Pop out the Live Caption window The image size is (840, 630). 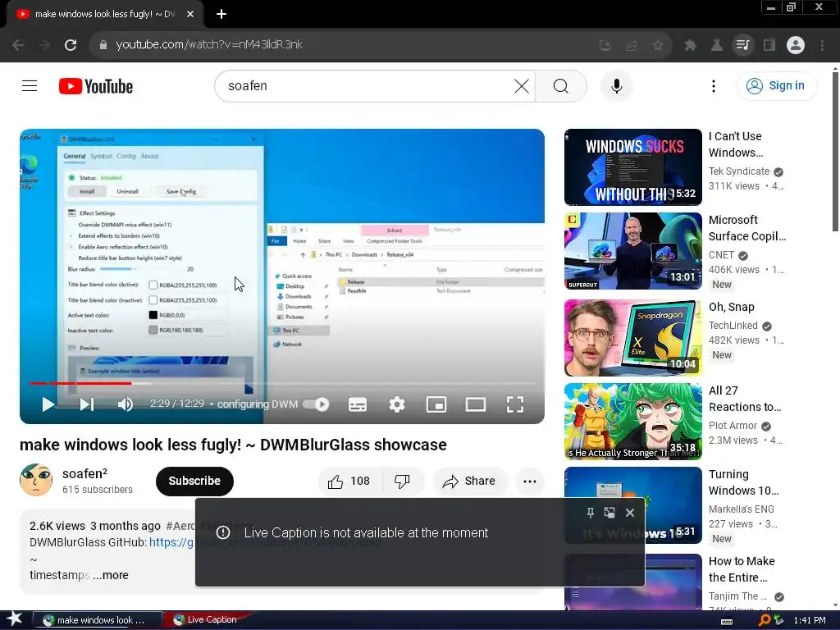pyautogui.click(x=609, y=513)
